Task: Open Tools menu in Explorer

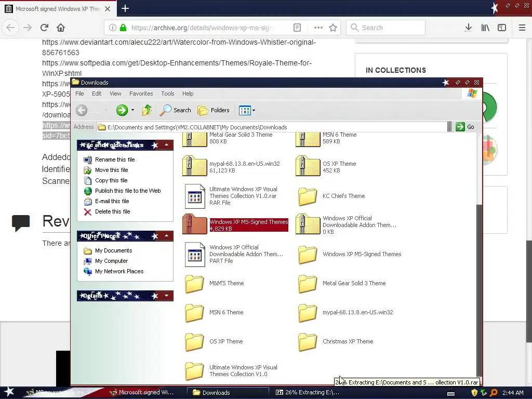Action: point(168,94)
